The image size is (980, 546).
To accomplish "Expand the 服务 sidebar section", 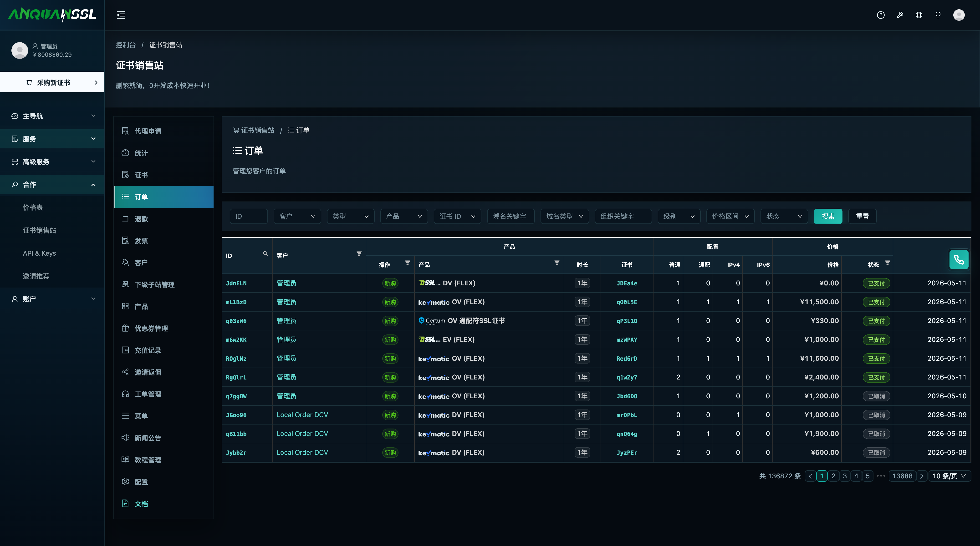I will pyautogui.click(x=52, y=139).
